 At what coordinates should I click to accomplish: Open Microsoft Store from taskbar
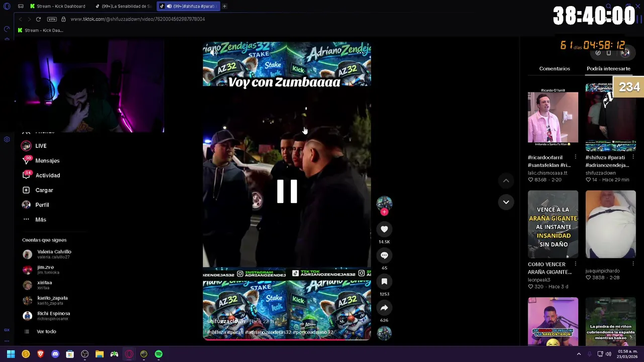(x=70, y=354)
